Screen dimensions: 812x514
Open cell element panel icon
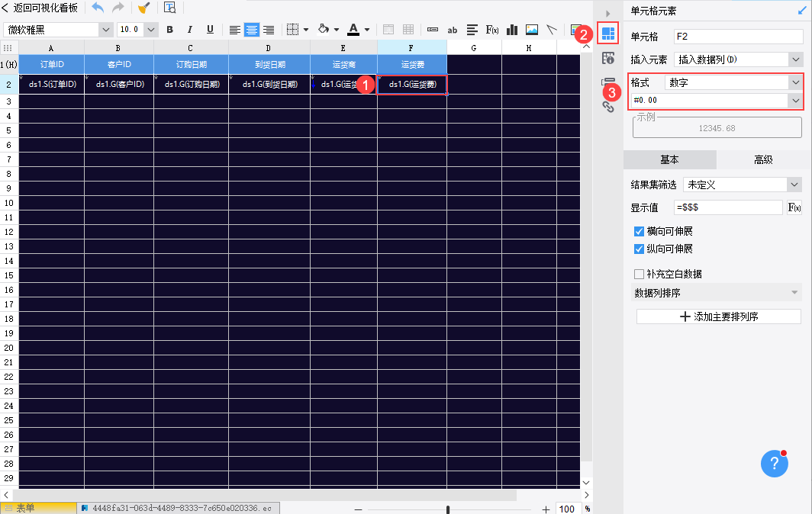[608, 34]
